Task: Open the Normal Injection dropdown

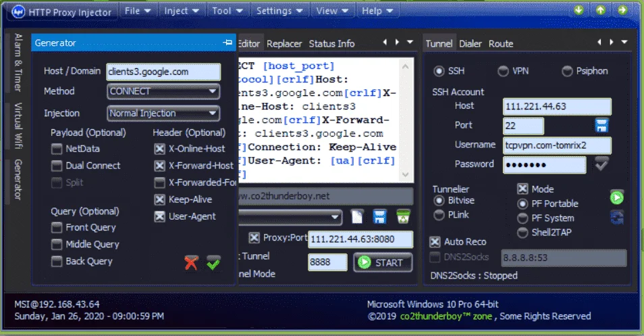Action: click(x=163, y=113)
